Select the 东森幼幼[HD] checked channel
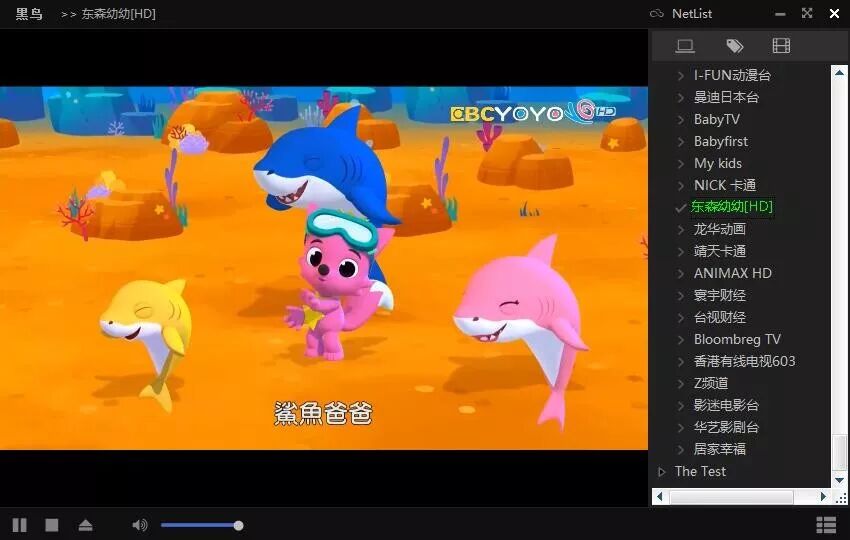Viewport: 850px width, 540px height. click(732, 207)
